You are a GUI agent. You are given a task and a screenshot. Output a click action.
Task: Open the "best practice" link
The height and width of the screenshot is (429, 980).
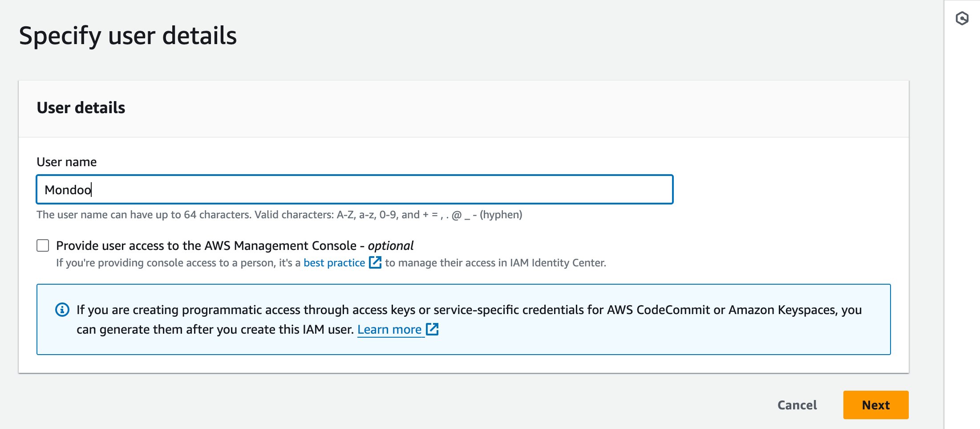click(x=334, y=262)
